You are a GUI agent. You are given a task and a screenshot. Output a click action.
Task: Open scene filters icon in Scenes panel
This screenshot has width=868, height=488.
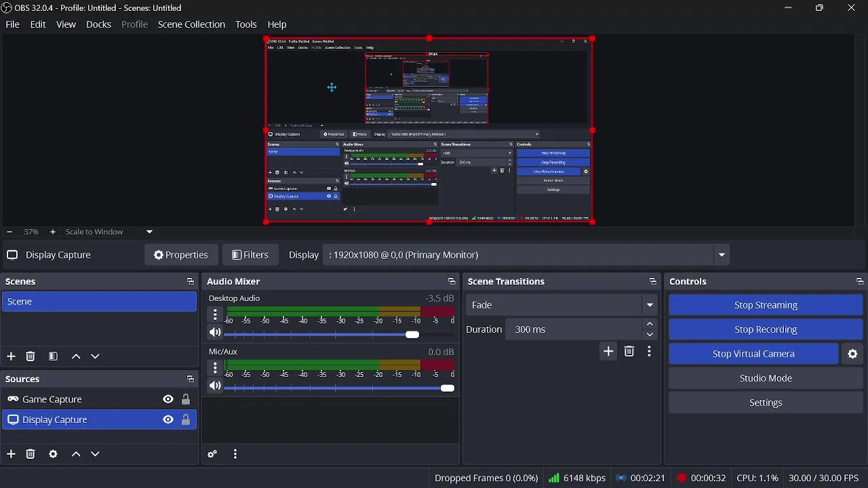pyautogui.click(x=53, y=357)
